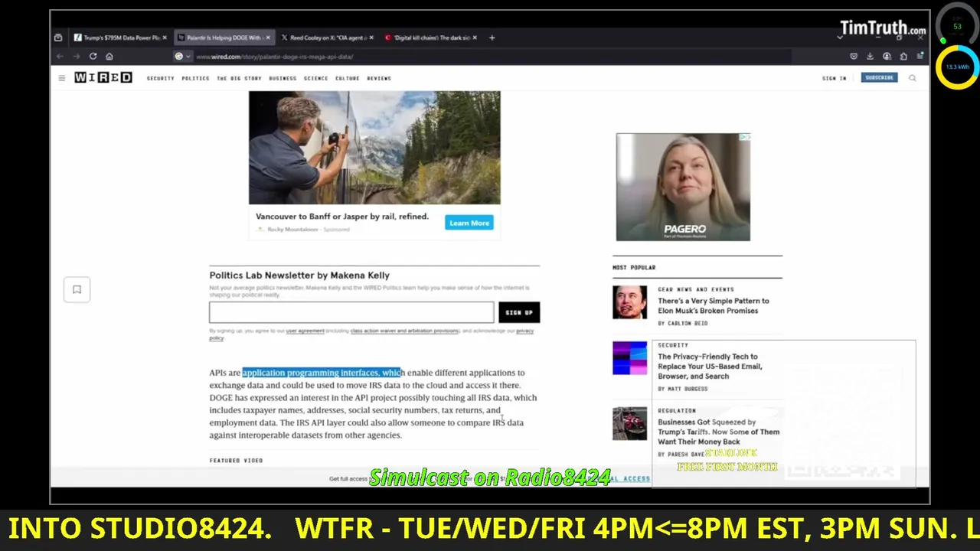The width and height of the screenshot is (980, 551).
Task: Open the browser application menu icon
Action: click(x=920, y=57)
